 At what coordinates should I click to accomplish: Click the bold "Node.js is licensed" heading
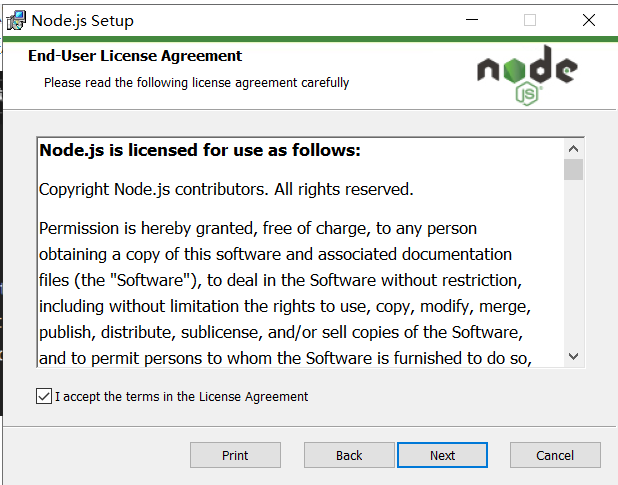tap(199, 151)
